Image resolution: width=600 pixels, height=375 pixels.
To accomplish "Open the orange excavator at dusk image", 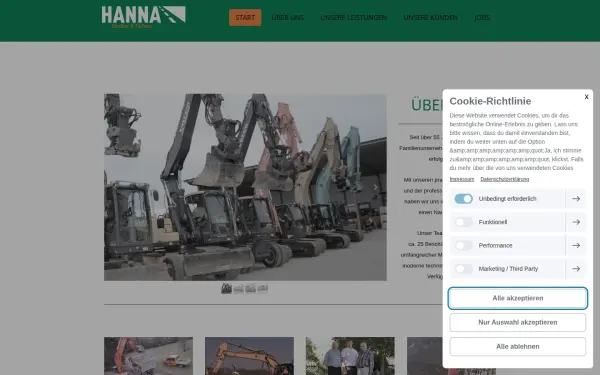I will pos(249,356).
